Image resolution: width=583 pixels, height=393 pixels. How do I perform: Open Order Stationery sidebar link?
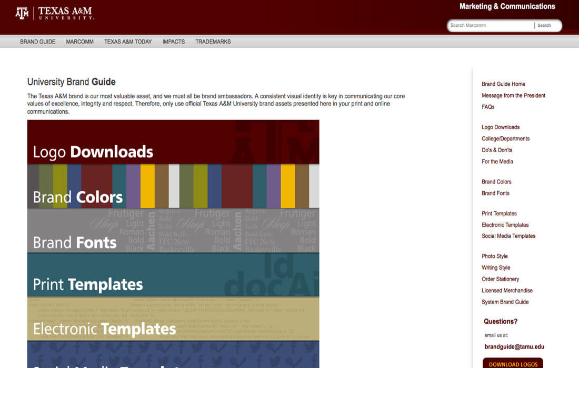(500, 279)
